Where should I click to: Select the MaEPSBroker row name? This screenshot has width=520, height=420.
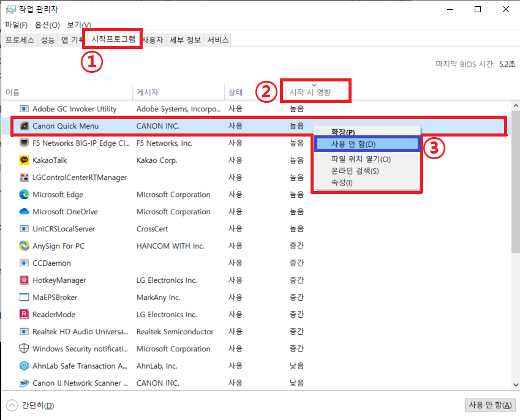(55, 298)
